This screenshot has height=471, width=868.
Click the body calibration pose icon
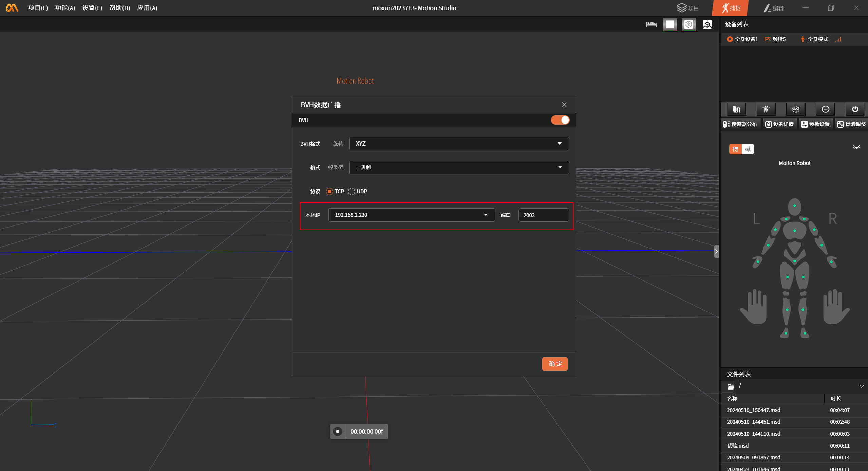pos(766,109)
